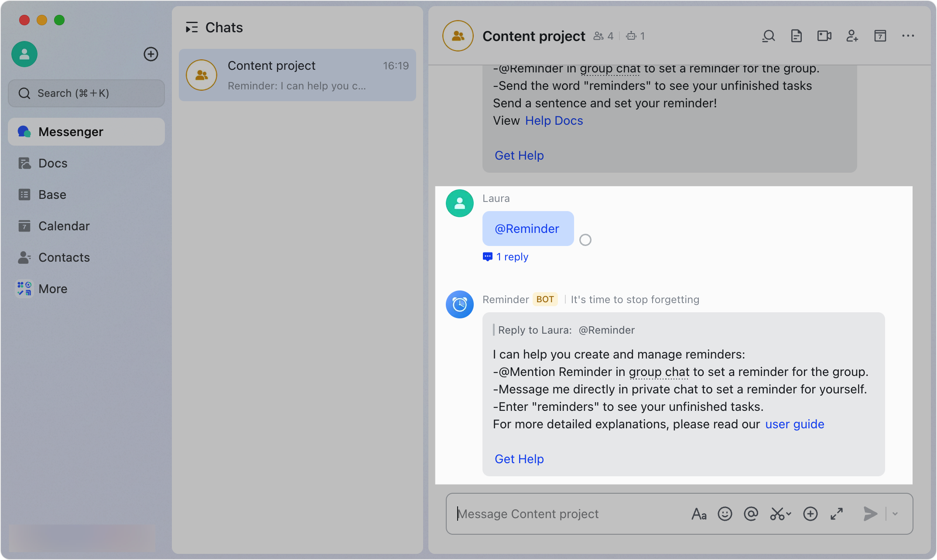The width and height of the screenshot is (937, 560).
Task: Open Docs from the left sidebar
Action: (53, 163)
